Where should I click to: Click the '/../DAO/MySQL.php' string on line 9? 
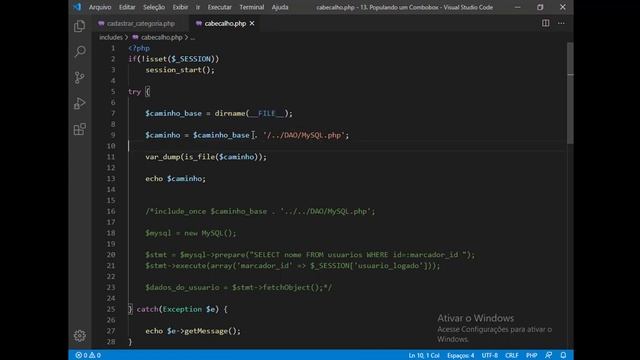pyautogui.click(x=304, y=135)
